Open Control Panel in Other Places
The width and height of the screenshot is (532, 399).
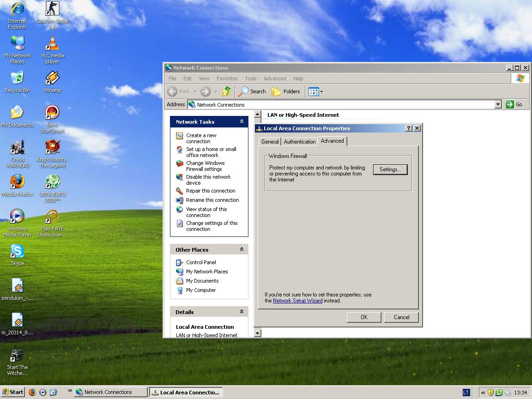click(201, 262)
